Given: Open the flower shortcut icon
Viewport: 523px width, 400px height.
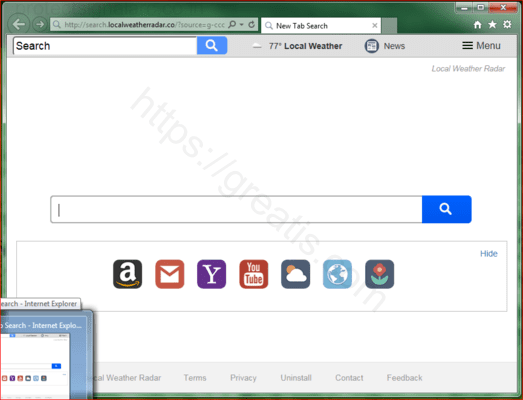Looking at the screenshot, I should tap(379, 274).
